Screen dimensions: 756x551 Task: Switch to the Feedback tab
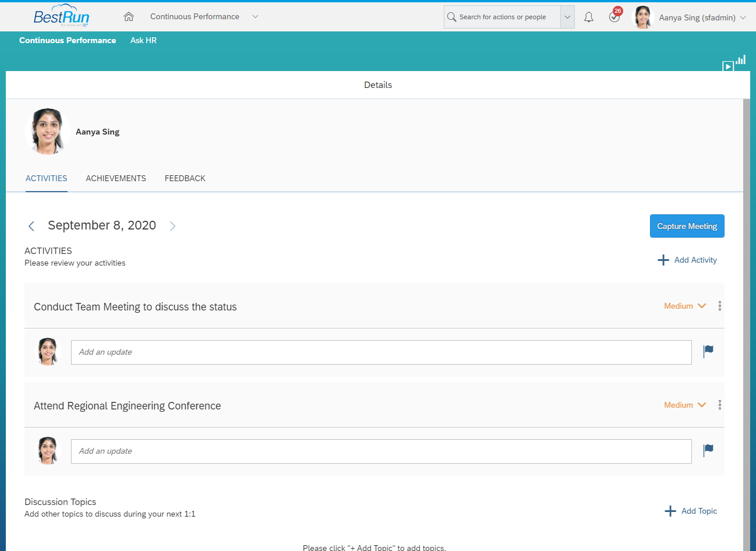pyautogui.click(x=185, y=178)
